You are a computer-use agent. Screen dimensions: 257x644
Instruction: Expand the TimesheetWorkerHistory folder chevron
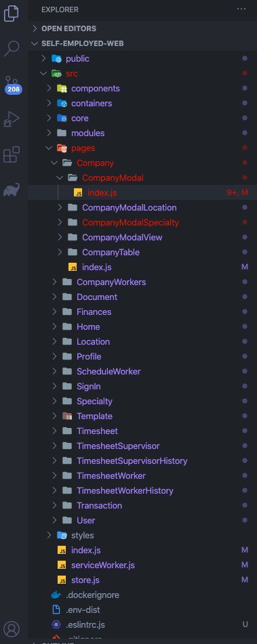pos(55,490)
